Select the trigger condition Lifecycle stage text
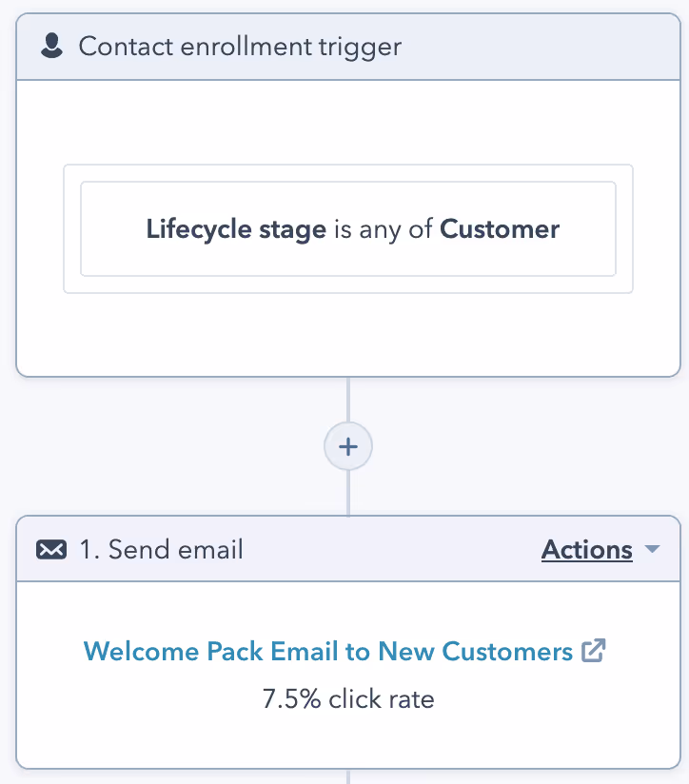Image resolution: width=689 pixels, height=784 pixels. click(x=238, y=228)
